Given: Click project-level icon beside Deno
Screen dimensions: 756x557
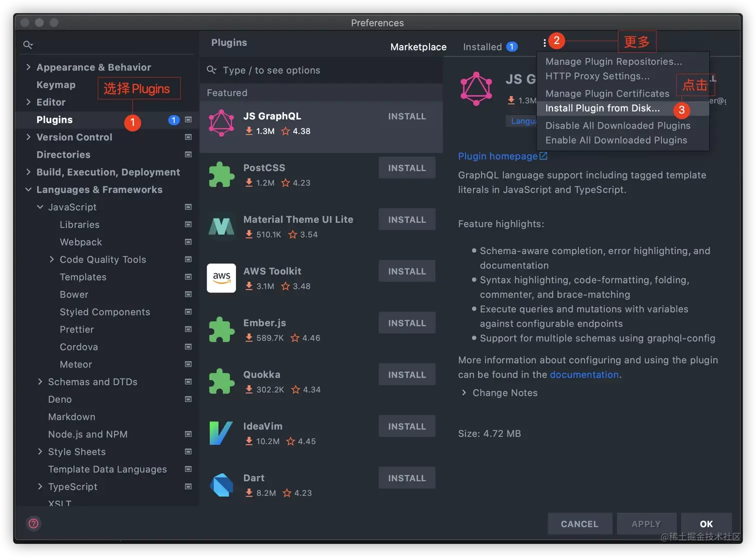Looking at the screenshot, I should 188,399.
